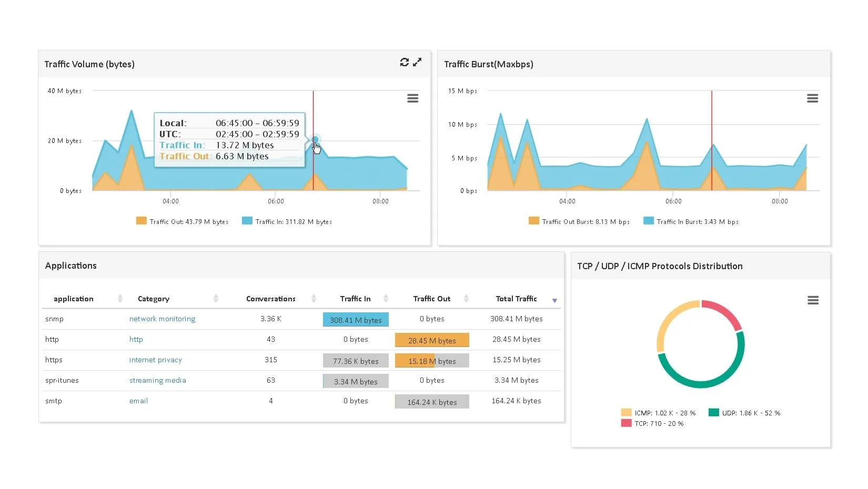Open Protocols Distribution chart menu icon
The height and width of the screenshot is (489, 868).
[813, 300]
